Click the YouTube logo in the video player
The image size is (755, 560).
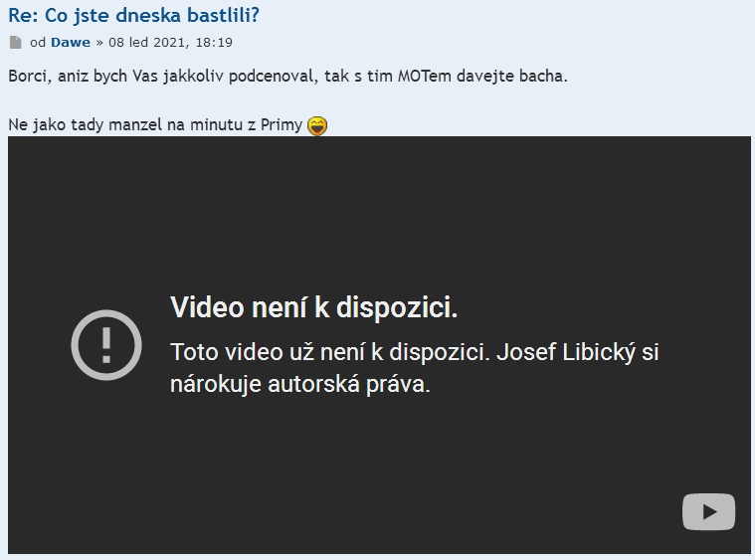(708, 511)
